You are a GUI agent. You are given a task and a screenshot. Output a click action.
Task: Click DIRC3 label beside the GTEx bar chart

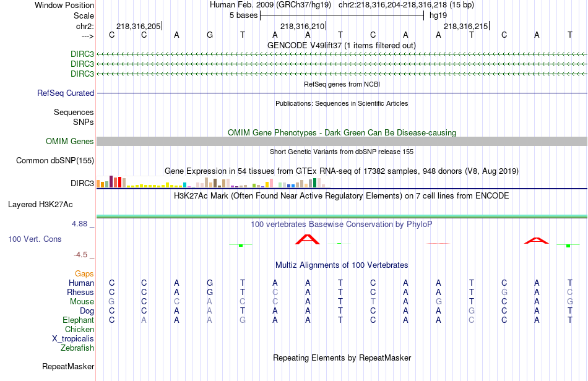tap(82, 183)
